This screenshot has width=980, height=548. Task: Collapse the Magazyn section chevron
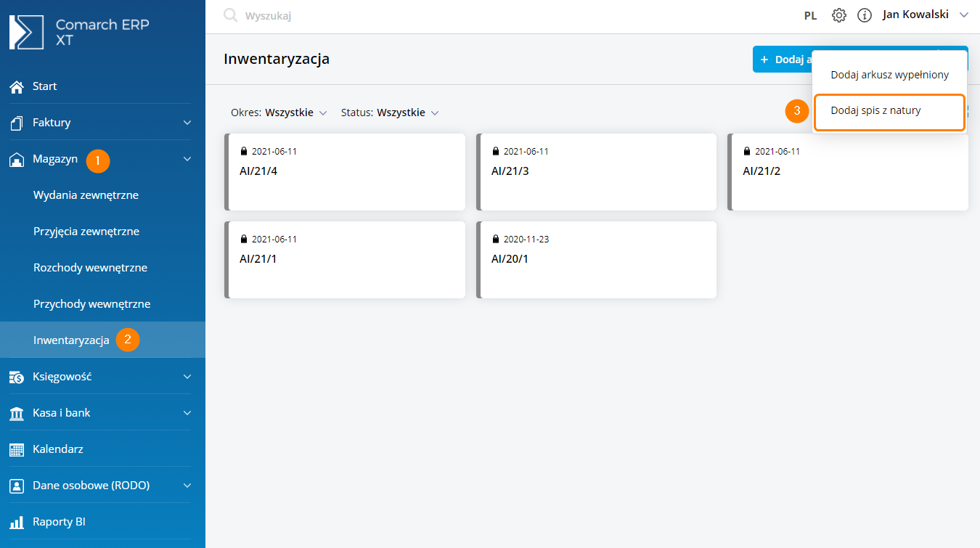tap(187, 159)
